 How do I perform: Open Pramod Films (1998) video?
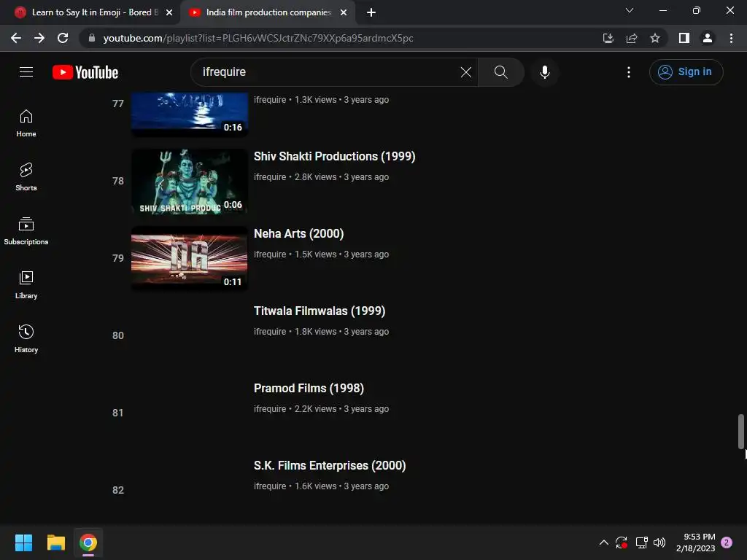[309, 388]
